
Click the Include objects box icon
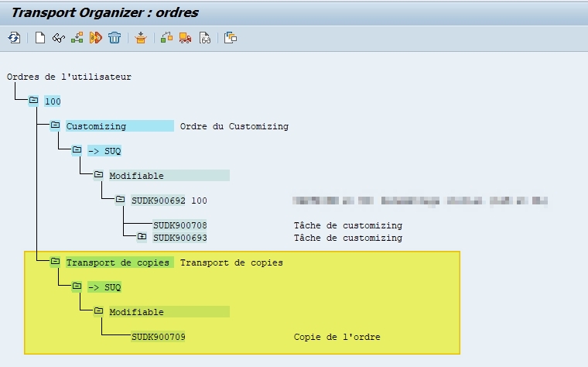pos(140,37)
